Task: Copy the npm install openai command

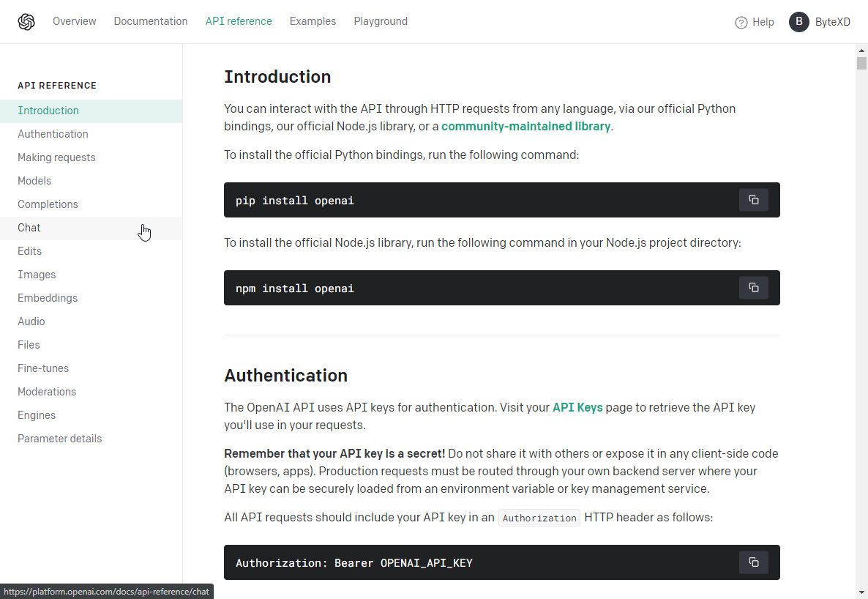Action: coord(754,287)
